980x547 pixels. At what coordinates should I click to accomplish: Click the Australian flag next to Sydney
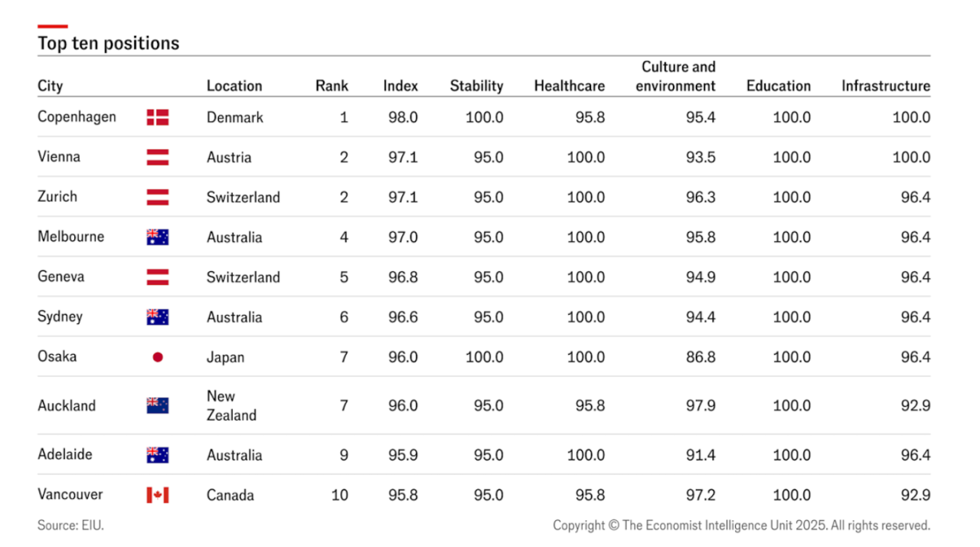(x=158, y=317)
